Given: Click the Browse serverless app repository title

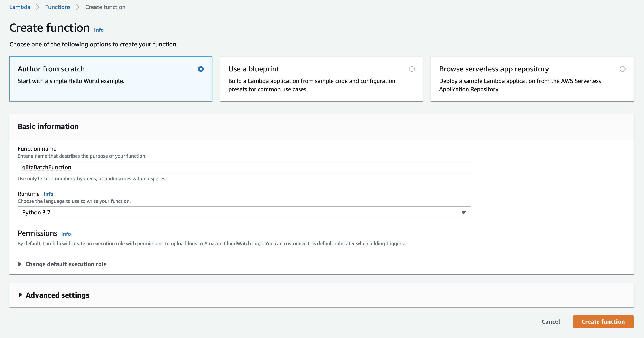Looking at the screenshot, I should tap(494, 69).
